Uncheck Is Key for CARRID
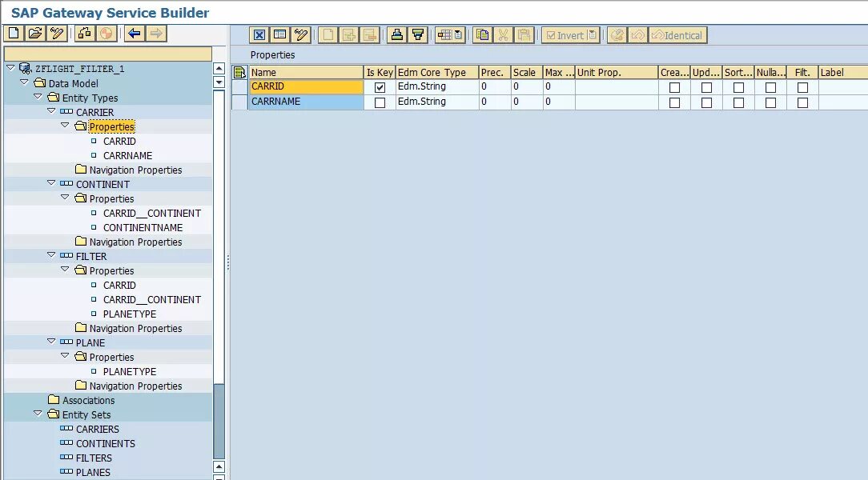 380,87
